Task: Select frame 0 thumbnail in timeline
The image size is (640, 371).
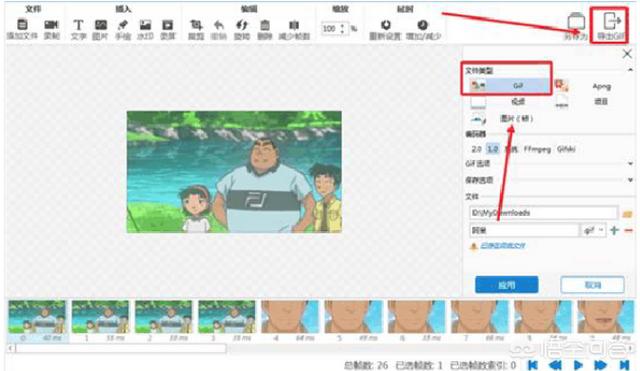Action: click(x=37, y=317)
